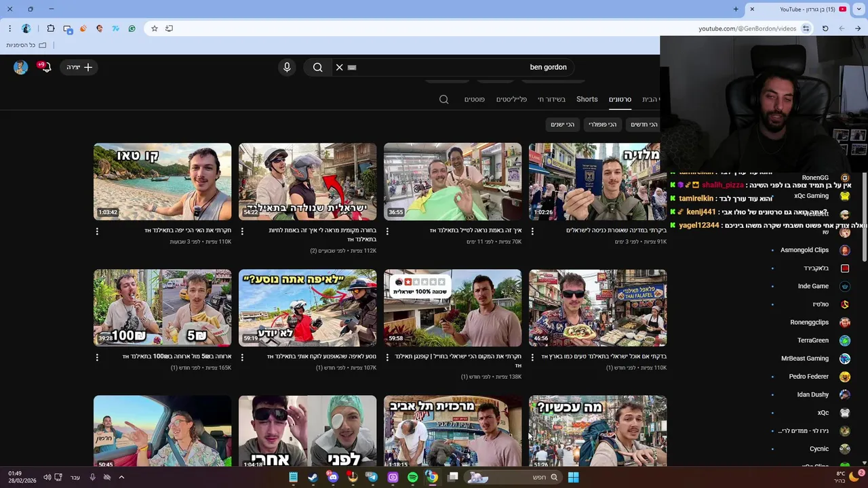The width and height of the screenshot is (868, 488).
Task: Bookmark this page with the star icon
Action: (x=155, y=28)
